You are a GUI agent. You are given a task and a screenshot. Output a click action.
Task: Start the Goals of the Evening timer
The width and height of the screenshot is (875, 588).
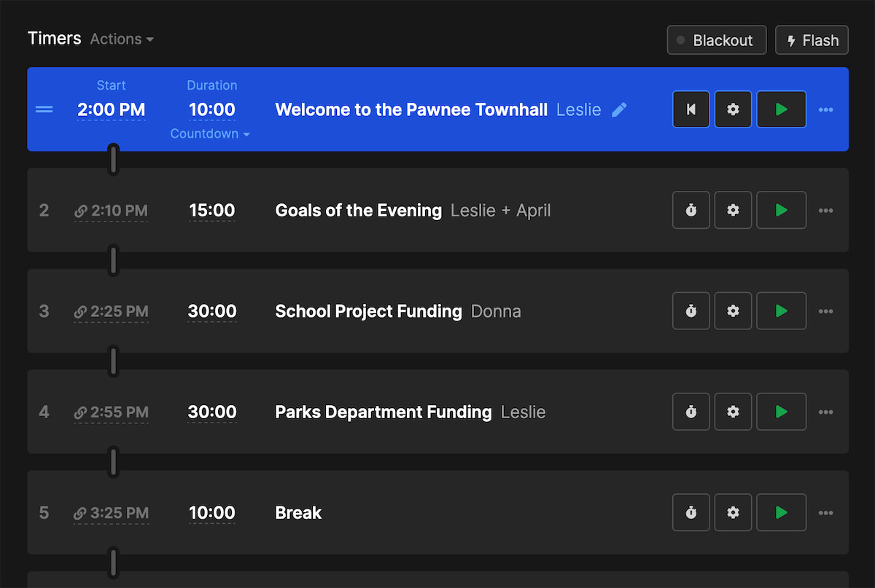(x=781, y=210)
